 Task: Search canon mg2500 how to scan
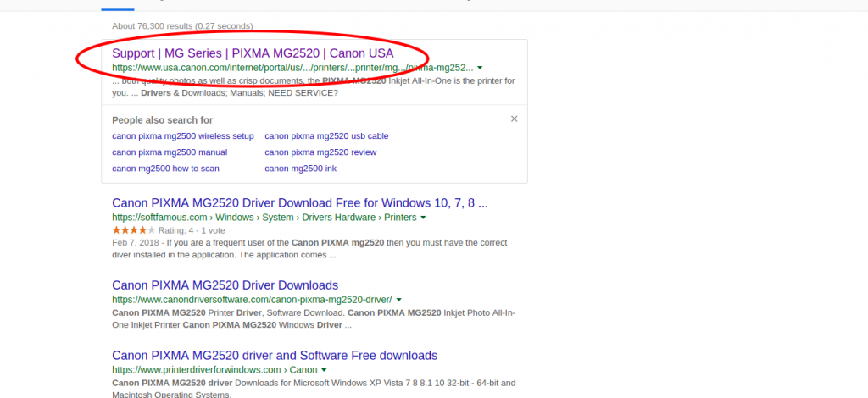tap(165, 168)
